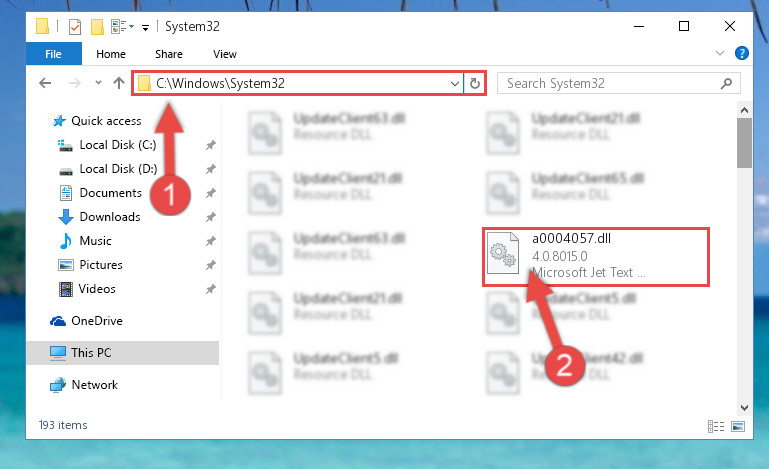Screen dimensions: 769x469
Task: Unpin Documents using its pin icon
Action: (210, 193)
